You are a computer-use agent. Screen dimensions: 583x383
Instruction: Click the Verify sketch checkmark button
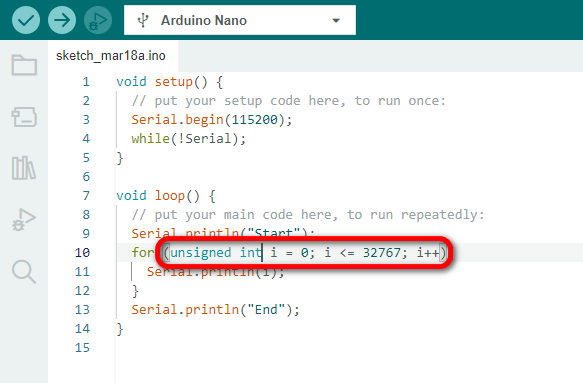26,20
